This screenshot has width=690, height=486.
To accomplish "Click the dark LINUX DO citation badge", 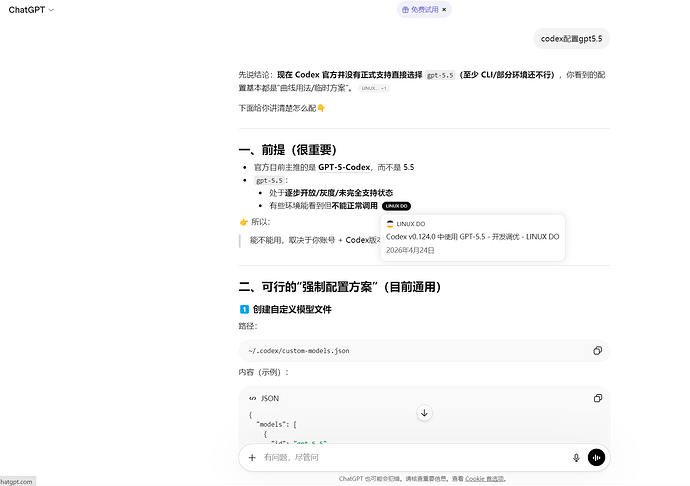I will [396, 206].
